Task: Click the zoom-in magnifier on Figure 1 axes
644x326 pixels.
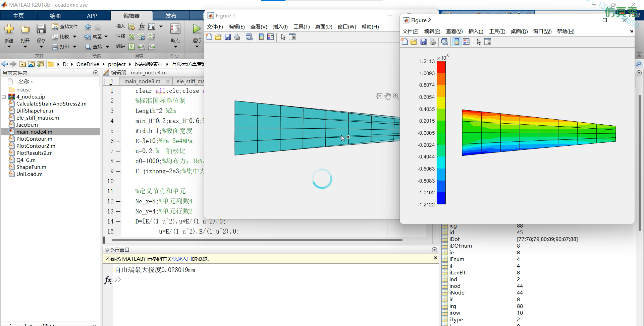Action: click(396, 96)
